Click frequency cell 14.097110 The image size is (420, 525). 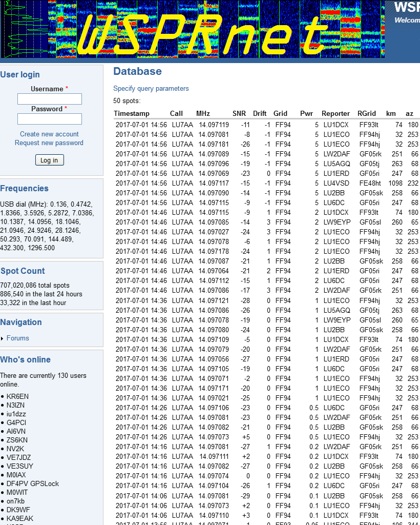click(214, 515)
